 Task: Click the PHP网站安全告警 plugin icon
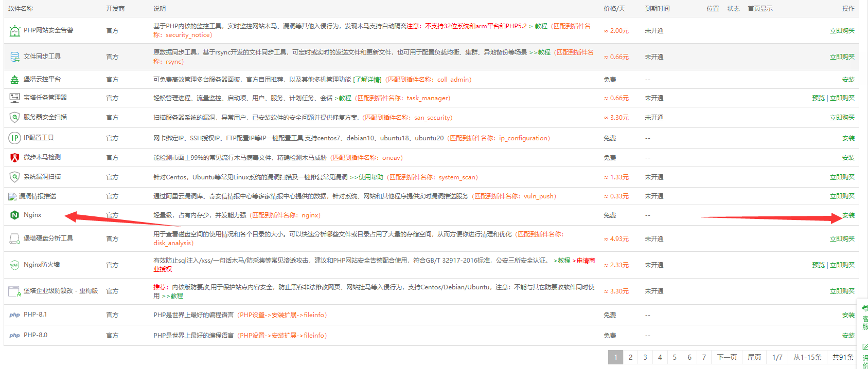(14, 31)
